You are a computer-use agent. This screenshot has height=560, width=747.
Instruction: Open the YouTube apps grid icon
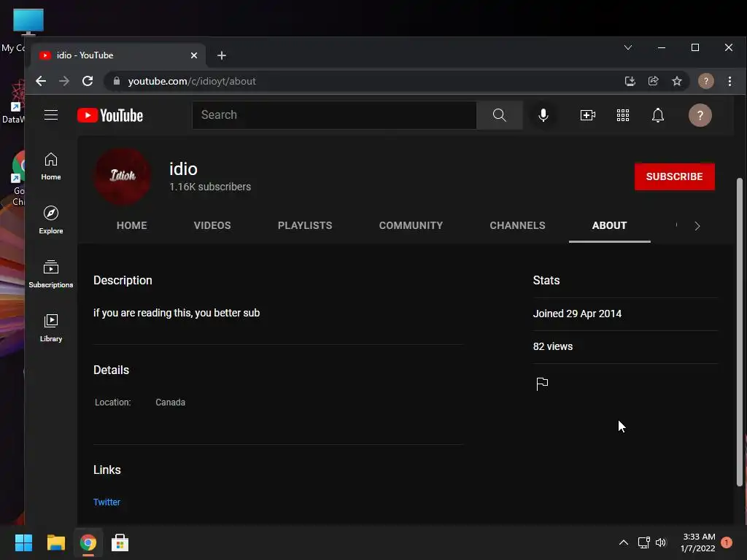coord(623,114)
